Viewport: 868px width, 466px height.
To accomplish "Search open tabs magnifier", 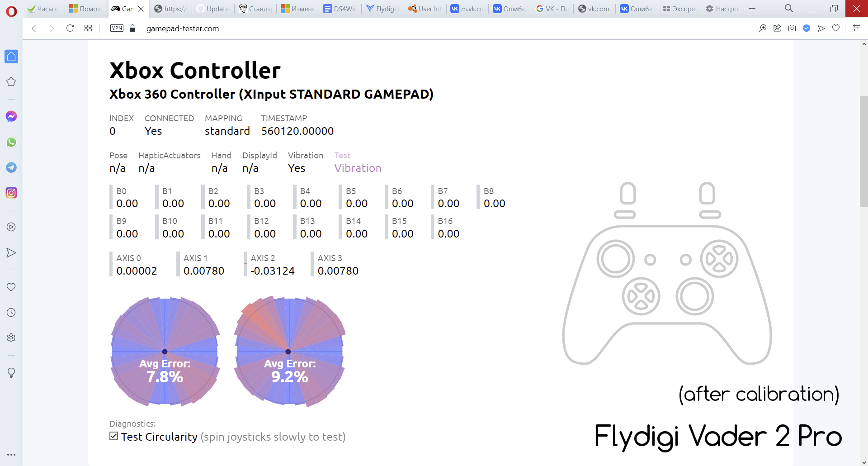I will pos(789,9).
